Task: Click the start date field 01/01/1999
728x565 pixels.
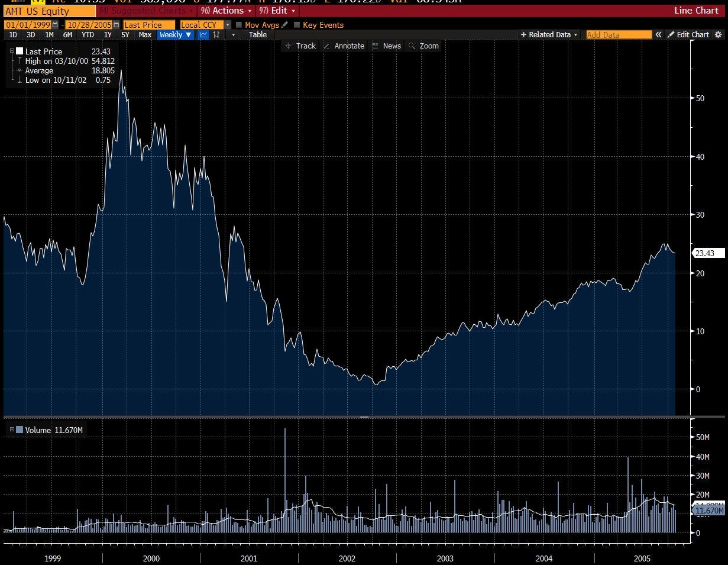Action: pos(27,25)
